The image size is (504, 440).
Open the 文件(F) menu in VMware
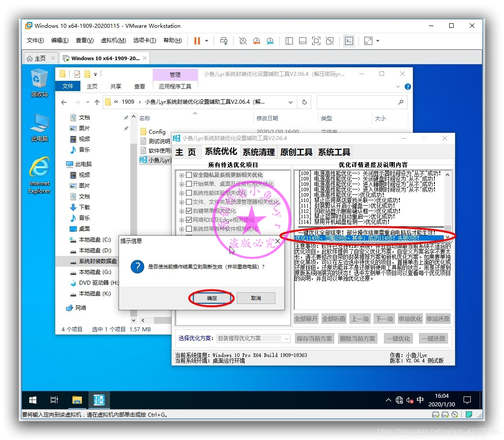[x=35, y=40]
